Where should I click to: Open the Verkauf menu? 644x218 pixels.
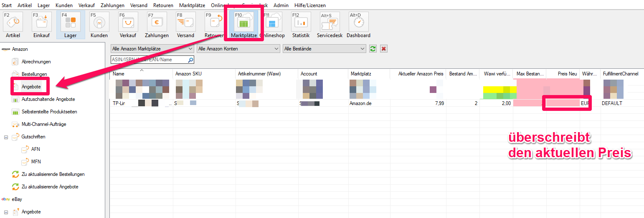[x=86, y=5]
